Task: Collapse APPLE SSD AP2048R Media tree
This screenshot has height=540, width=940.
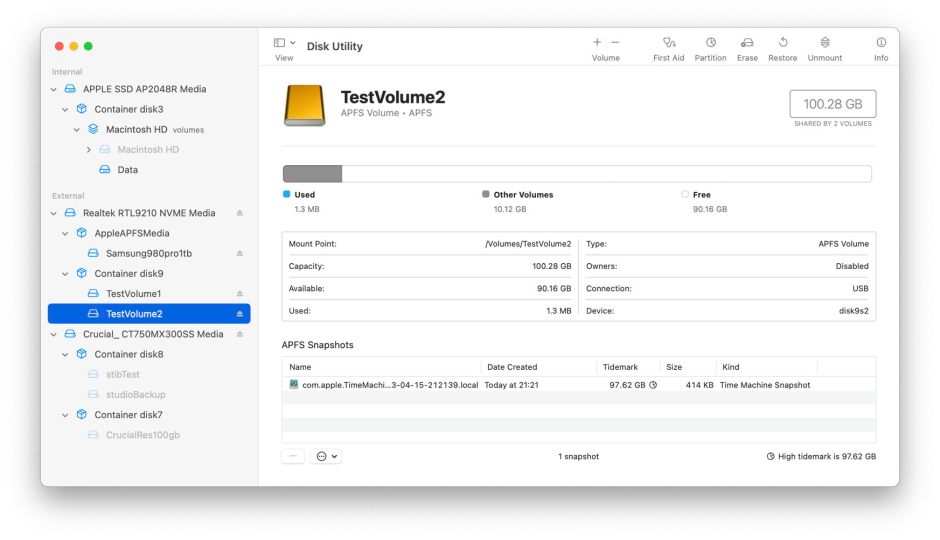Action: coord(54,89)
